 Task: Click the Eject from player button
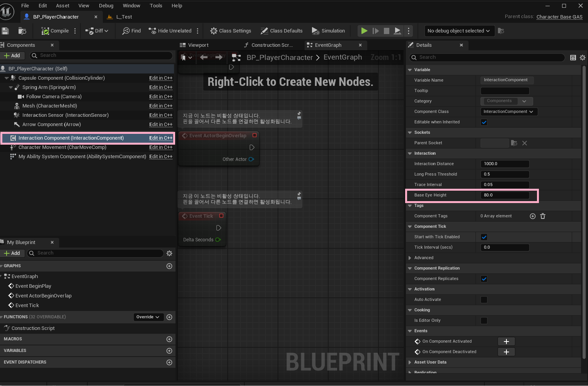click(397, 31)
